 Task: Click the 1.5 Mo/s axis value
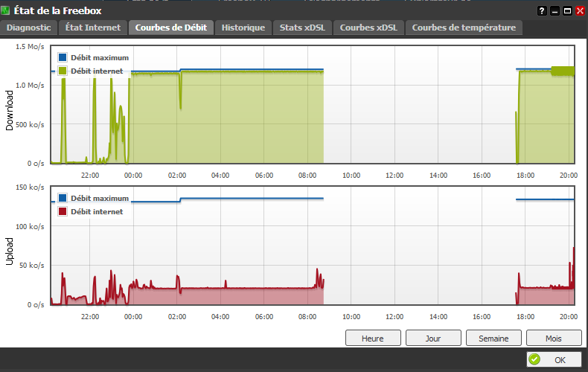30,46
